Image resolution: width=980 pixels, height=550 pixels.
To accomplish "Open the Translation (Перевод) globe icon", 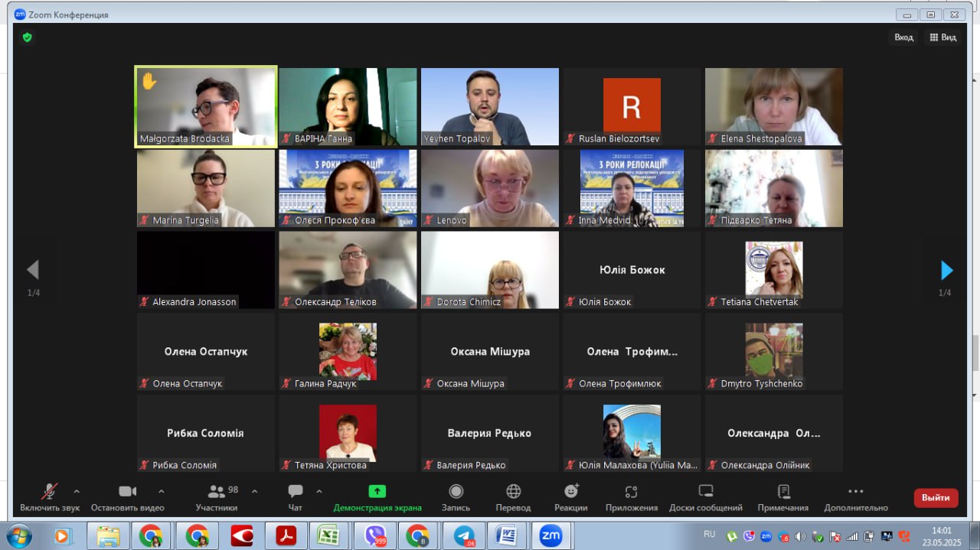I will 513,492.
